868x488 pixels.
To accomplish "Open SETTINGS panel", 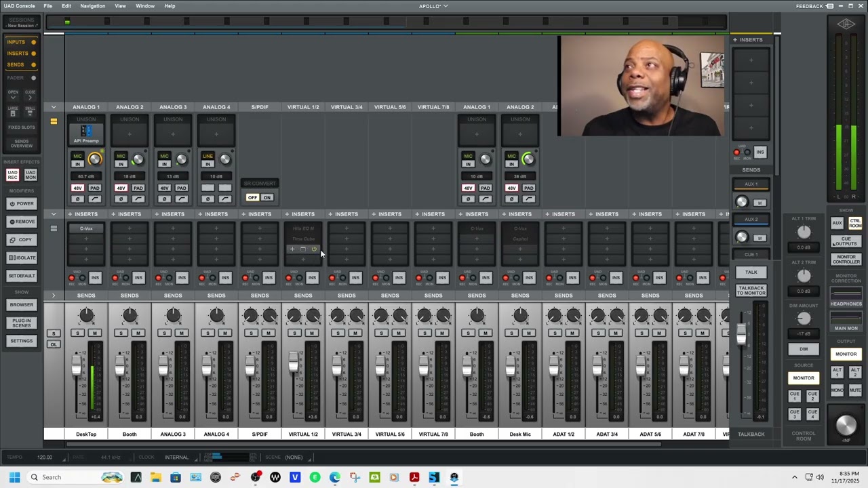I will click(x=22, y=341).
